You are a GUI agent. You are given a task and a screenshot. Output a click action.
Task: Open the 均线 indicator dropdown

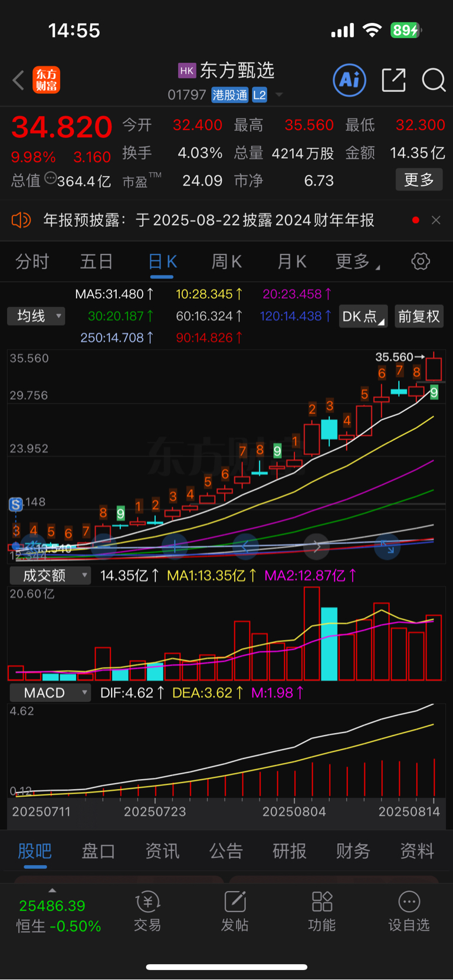tap(36, 316)
